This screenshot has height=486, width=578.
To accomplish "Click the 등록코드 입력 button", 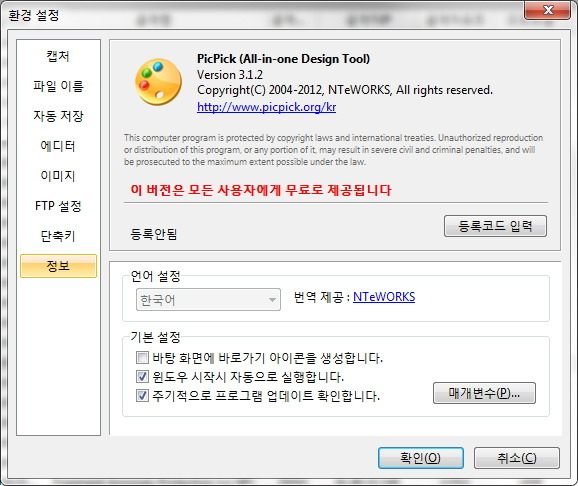I will 495,226.
